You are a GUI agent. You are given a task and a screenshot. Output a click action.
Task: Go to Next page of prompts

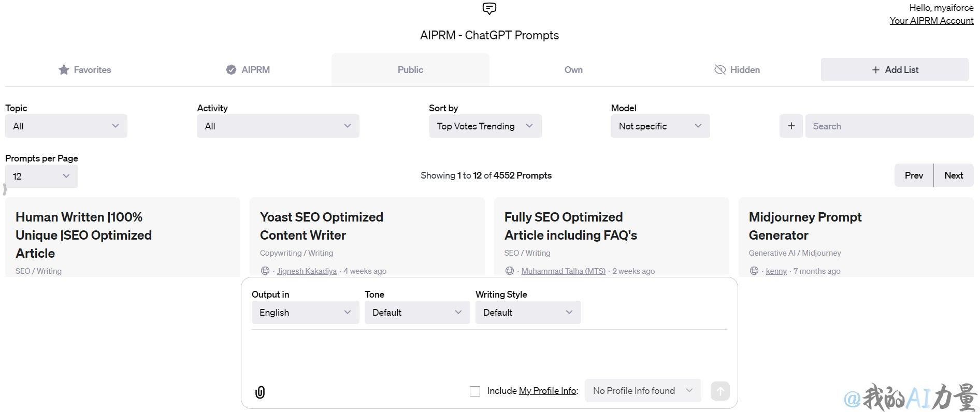click(954, 175)
